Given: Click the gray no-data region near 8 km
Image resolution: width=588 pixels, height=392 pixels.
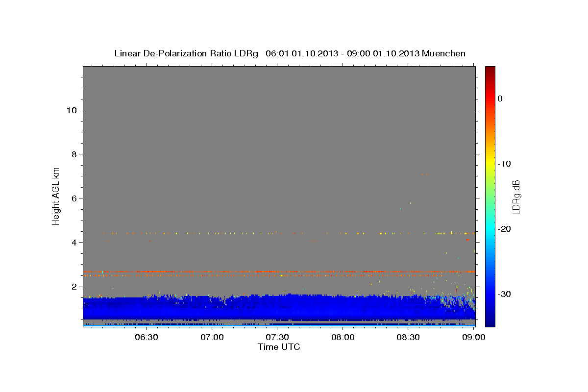Looking at the screenshot, I should pos(279,154).
